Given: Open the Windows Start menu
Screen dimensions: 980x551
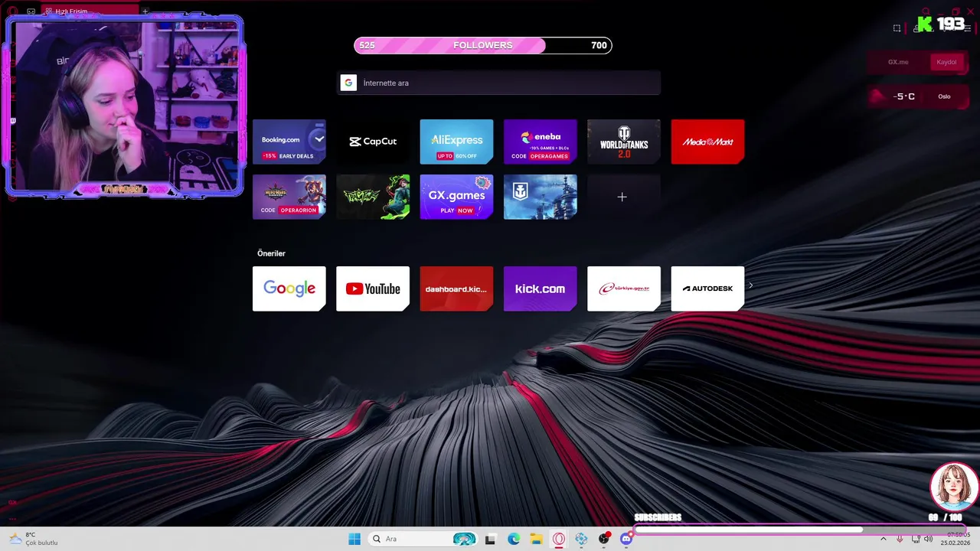Looking at the screenshot, I should click(354, 539).
